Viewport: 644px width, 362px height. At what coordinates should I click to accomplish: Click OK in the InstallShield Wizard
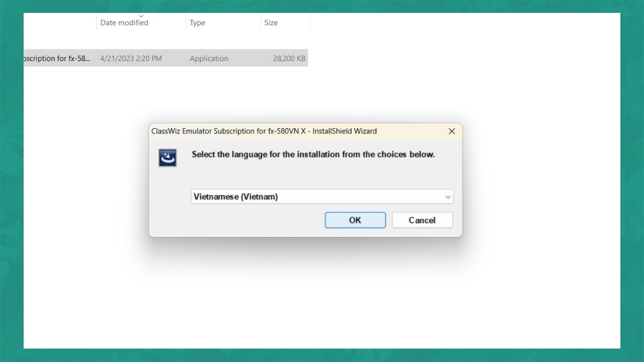pos(355,220)
